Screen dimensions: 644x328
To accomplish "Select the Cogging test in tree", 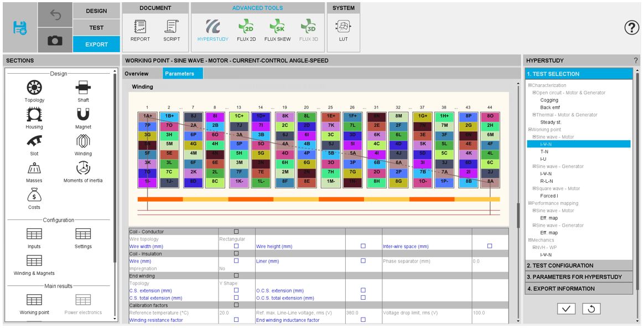I will (549, 100).
